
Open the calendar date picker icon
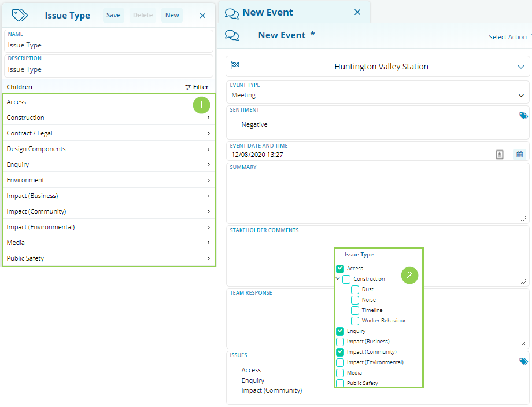[519, 154]
